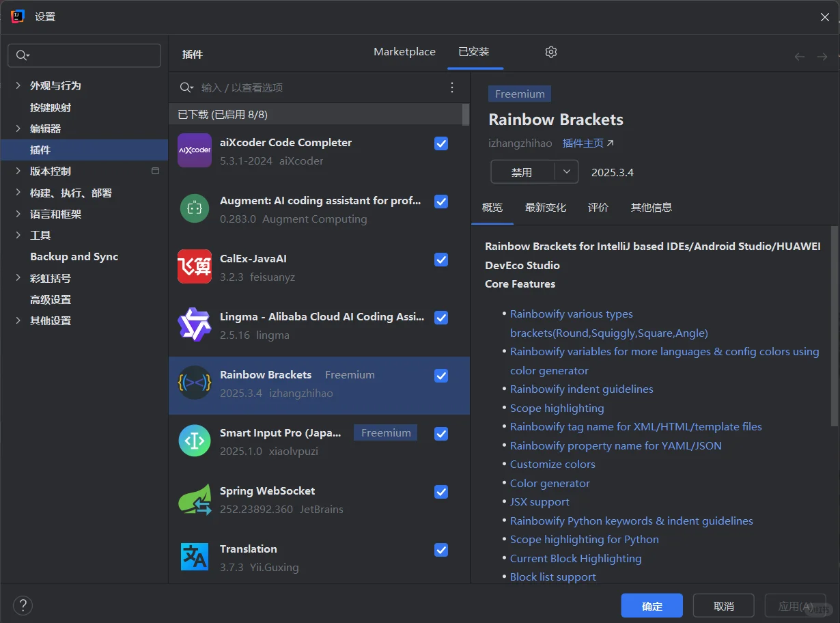Expand the 版本控制 settings node
The width and height of the screenshot is (840, 623).
click(x=18, y=171)
